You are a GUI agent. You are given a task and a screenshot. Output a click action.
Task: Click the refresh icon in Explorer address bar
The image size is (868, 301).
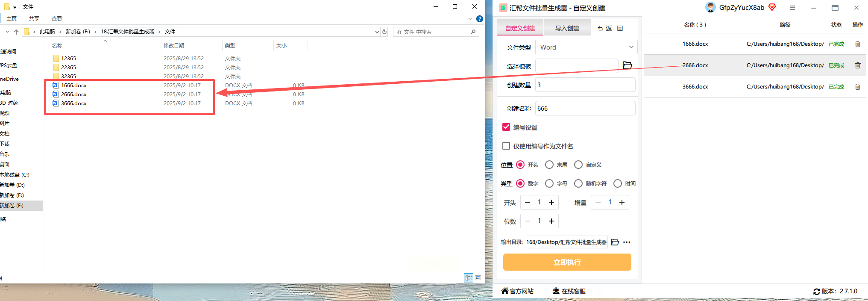click(x=384, y=32)
